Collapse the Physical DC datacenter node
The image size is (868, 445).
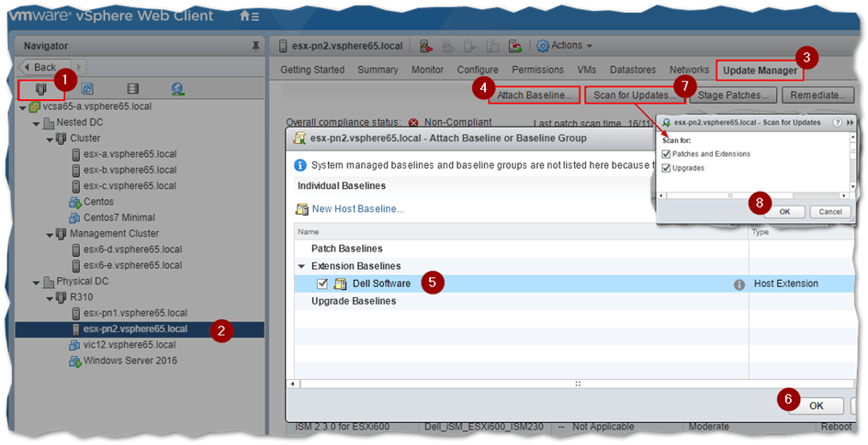[37, 283]
